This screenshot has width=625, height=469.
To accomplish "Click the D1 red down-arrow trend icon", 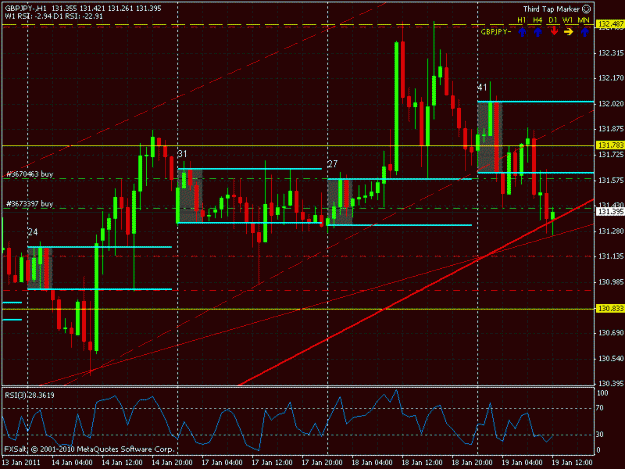I will (554, 31).
